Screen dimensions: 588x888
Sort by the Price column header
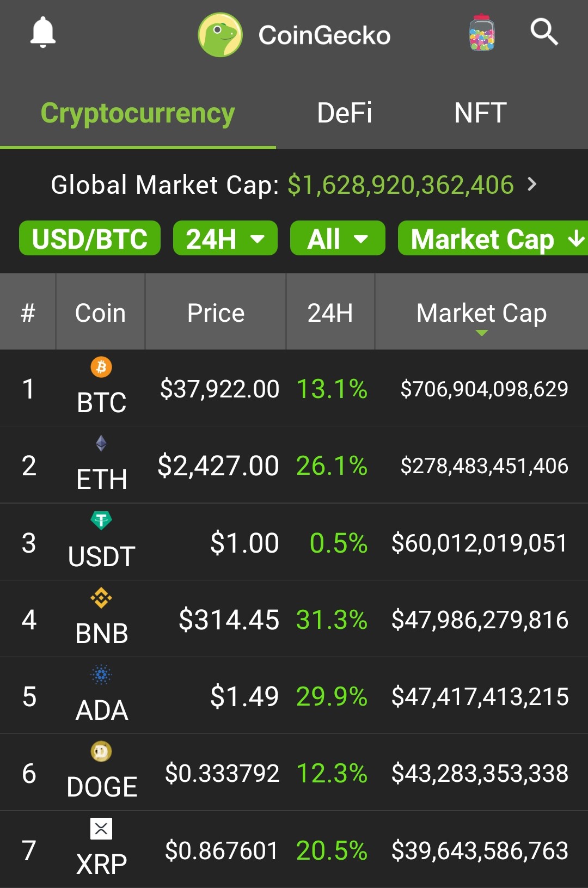[x=216, y=312]
